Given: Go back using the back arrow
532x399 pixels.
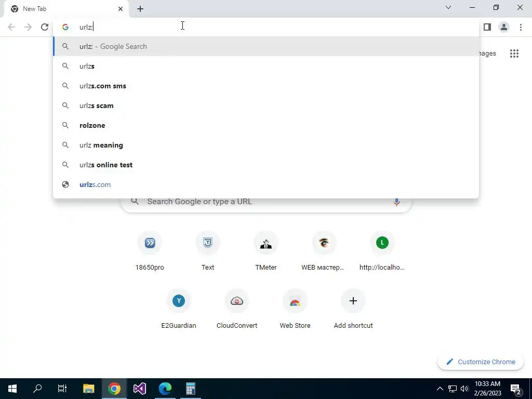Looking at the screenshot, I should pos(11,27).
